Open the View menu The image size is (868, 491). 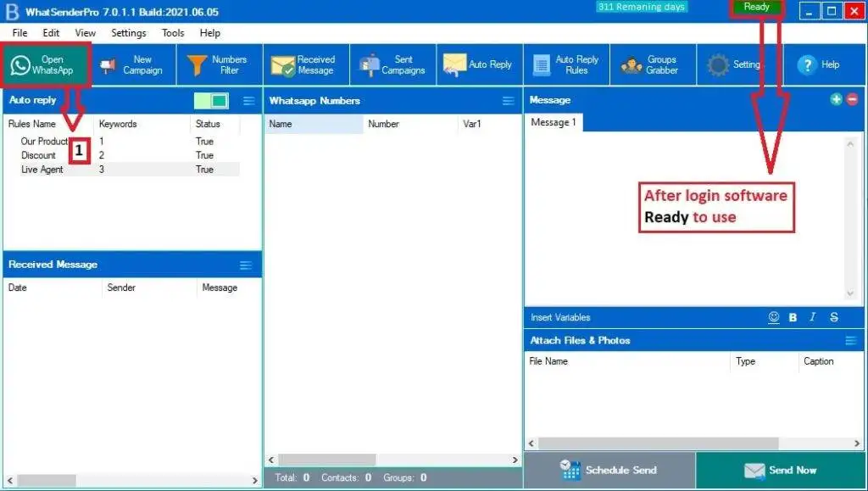(x=86, y=33)
